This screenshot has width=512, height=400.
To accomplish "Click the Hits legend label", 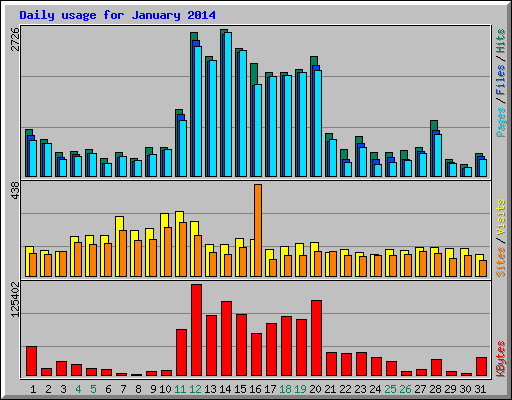I will pyautogui.click(x=501, y=41).
